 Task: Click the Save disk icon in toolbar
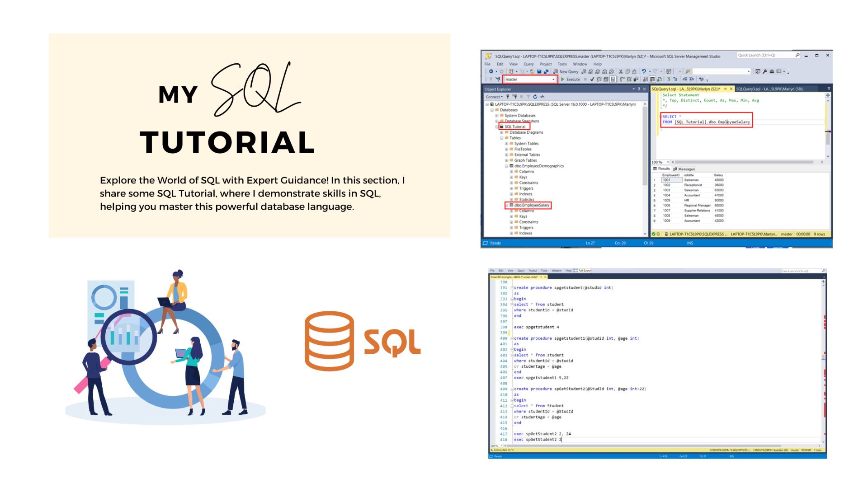539,71
